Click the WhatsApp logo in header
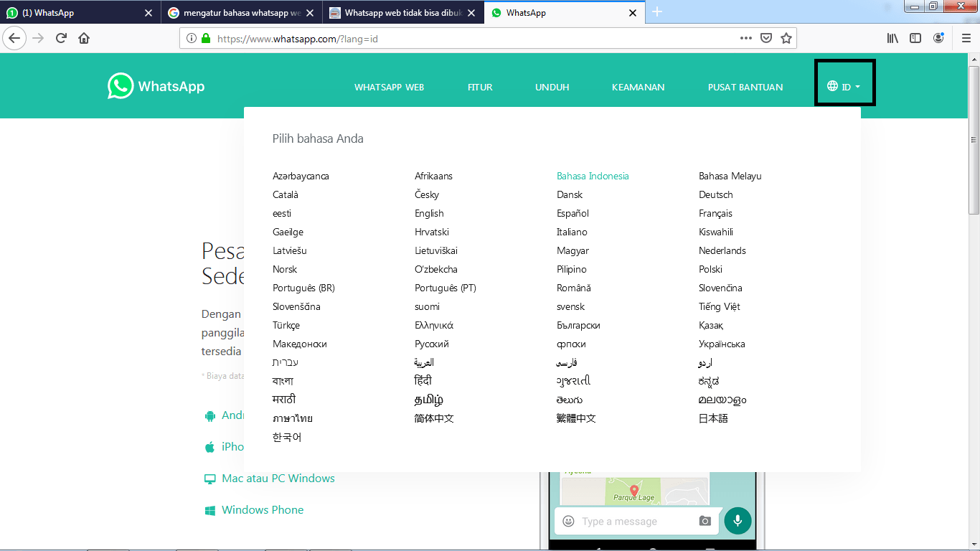 156,86
